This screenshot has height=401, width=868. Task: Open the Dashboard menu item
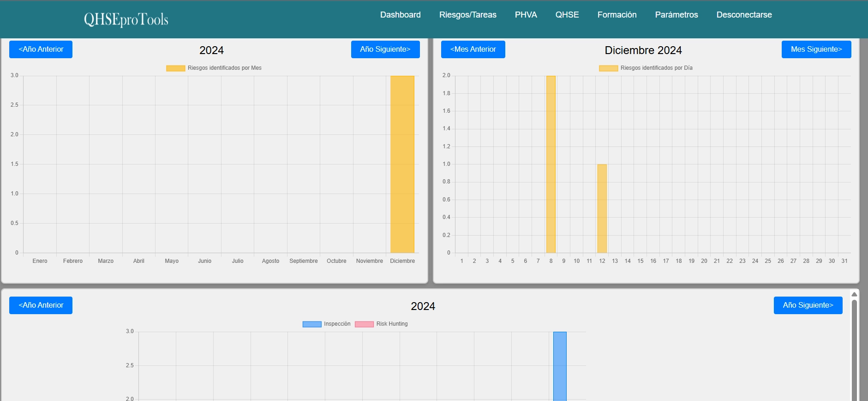[400, 15]
